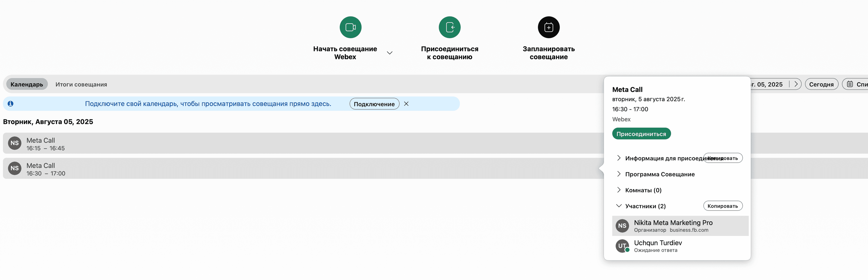Select the Календарь tab

tap(27, 84)
